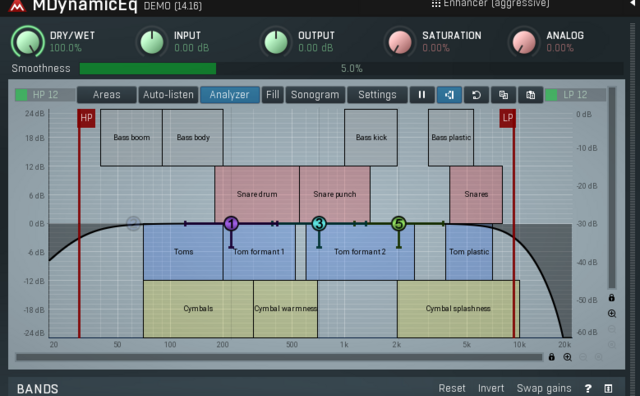This screenshot has height=396, width=640.
Task: Select band 5 green node
Action: (x=399, y=223)
